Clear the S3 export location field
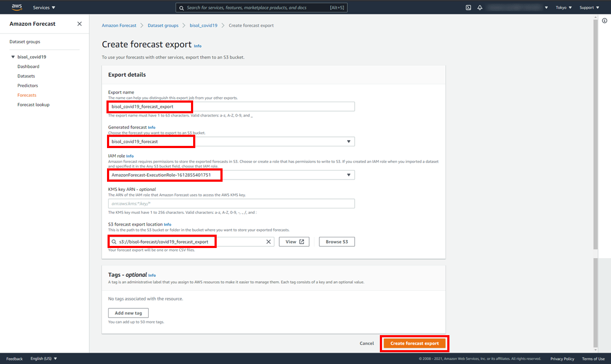 (269, 242)
